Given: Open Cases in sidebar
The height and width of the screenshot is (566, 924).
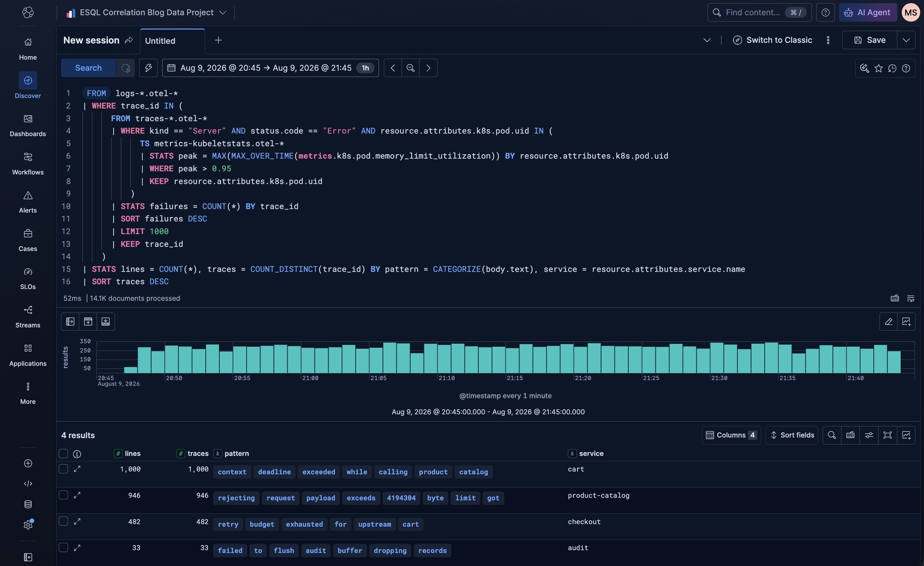Looking at the screenshot, I should (28, 241).
